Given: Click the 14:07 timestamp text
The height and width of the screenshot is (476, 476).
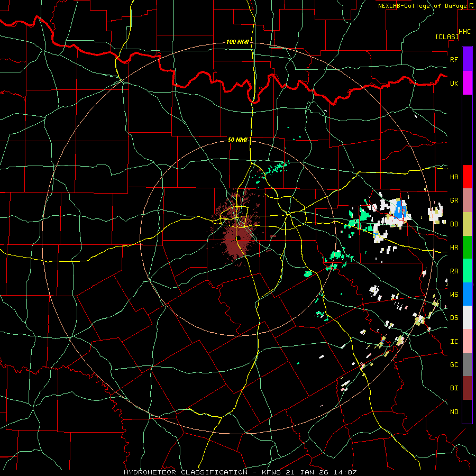Looking at the screenshot, I should click(x=346, y=472).
